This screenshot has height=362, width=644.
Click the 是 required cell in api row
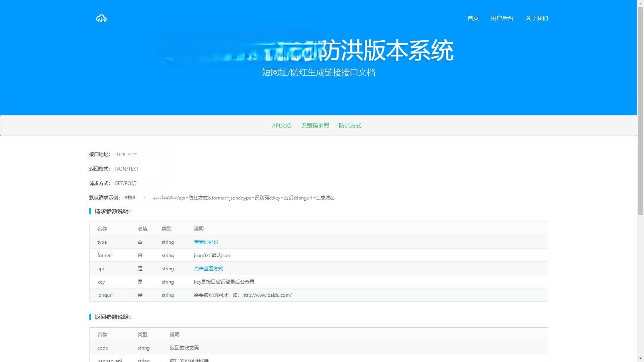(140, 269)
